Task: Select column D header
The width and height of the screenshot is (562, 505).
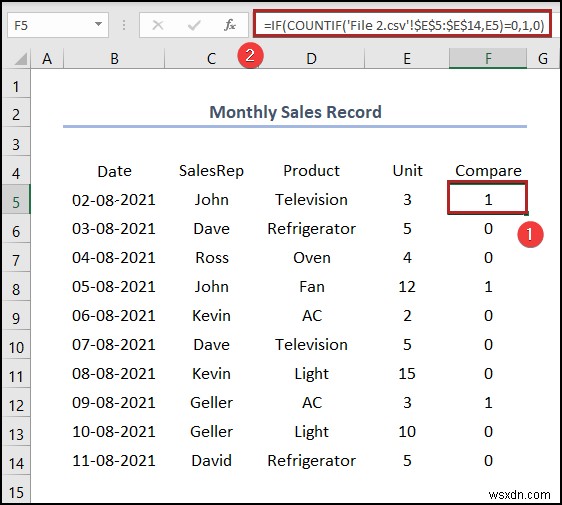Action: point(311,58)
